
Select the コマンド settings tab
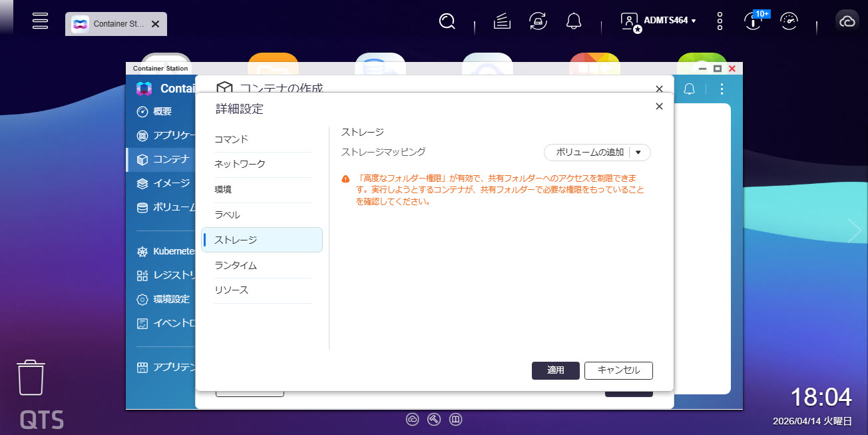coord(231,139)
